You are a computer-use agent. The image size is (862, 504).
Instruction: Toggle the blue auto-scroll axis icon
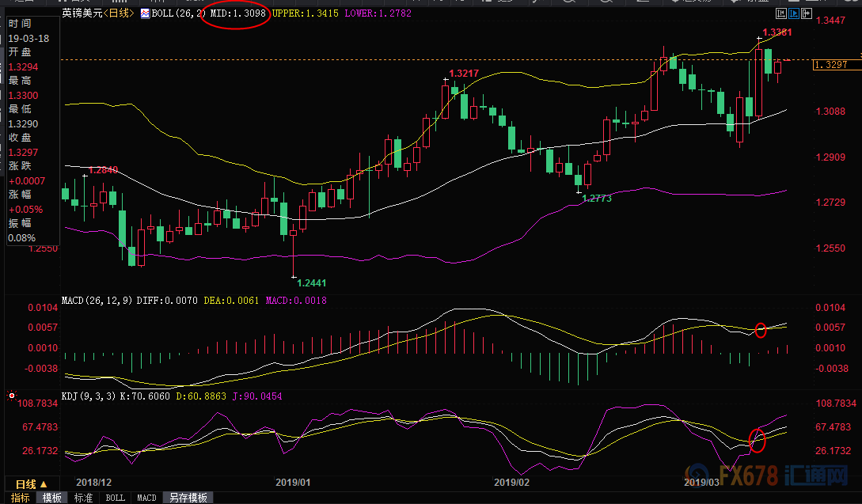794,13
